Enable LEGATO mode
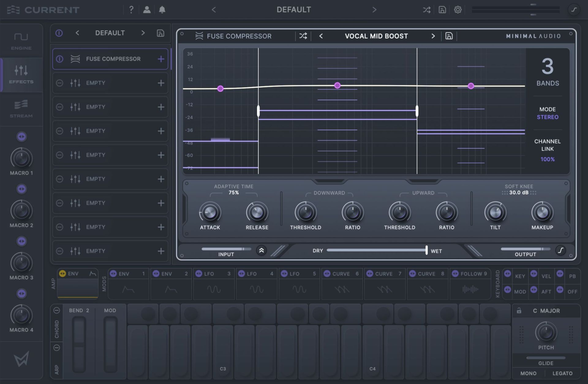Image resolution: width=588 pixels, height=384 pixels. pos(562,373)
